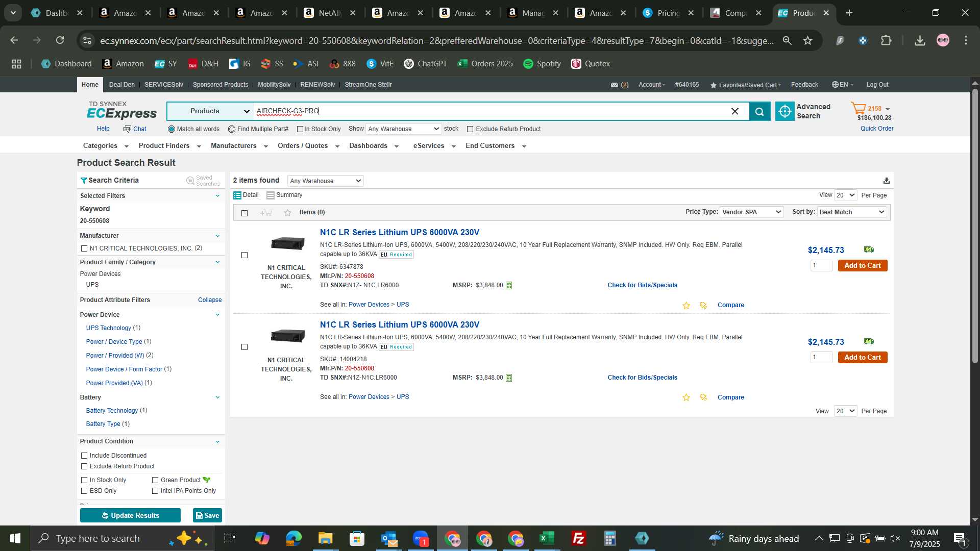This screenshot has height=551, width=980.
Task: Open Check for Bids/Specials for SKU 14004218
Action: coord(642,378)
